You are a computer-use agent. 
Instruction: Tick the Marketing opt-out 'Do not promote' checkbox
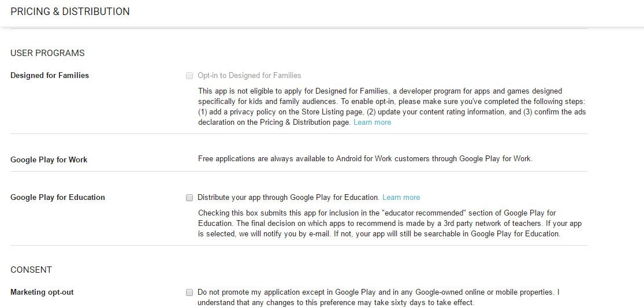[x=189, y=292]
